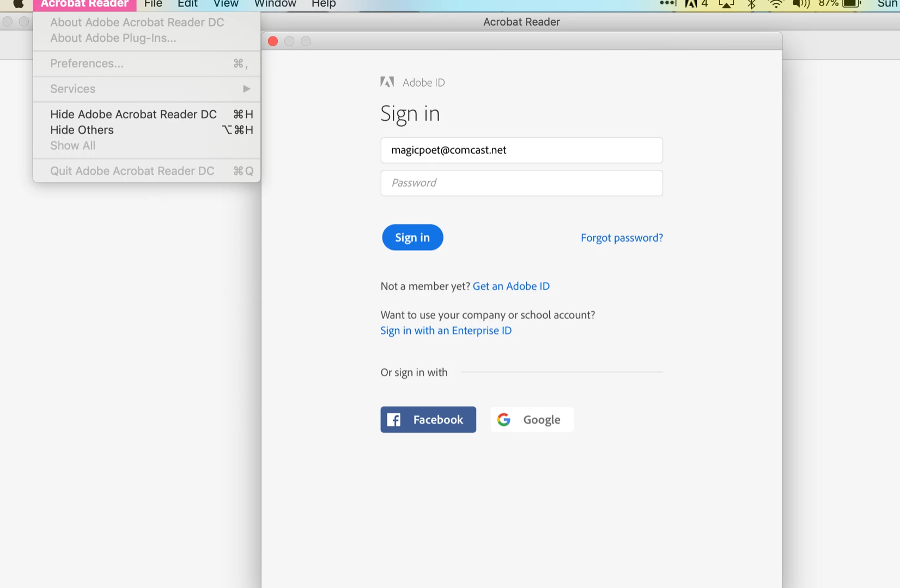Choose About Adobe Acrobat Reader DC
This screenshot has width=900, height=588.
point(147,22)
